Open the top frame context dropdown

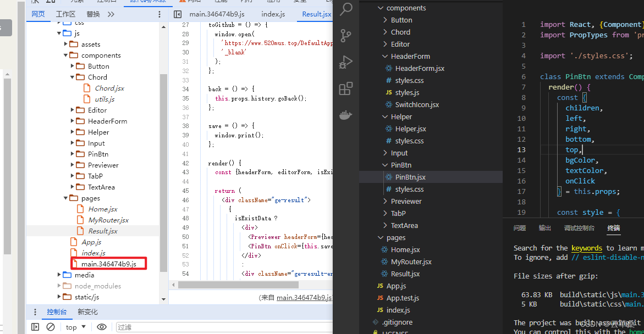point(75,327)
